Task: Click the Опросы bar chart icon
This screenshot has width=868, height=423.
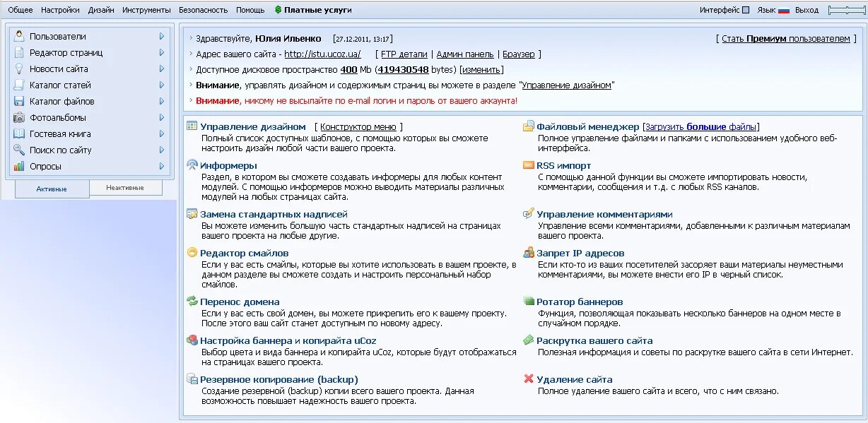Action: tap(18, 166)
